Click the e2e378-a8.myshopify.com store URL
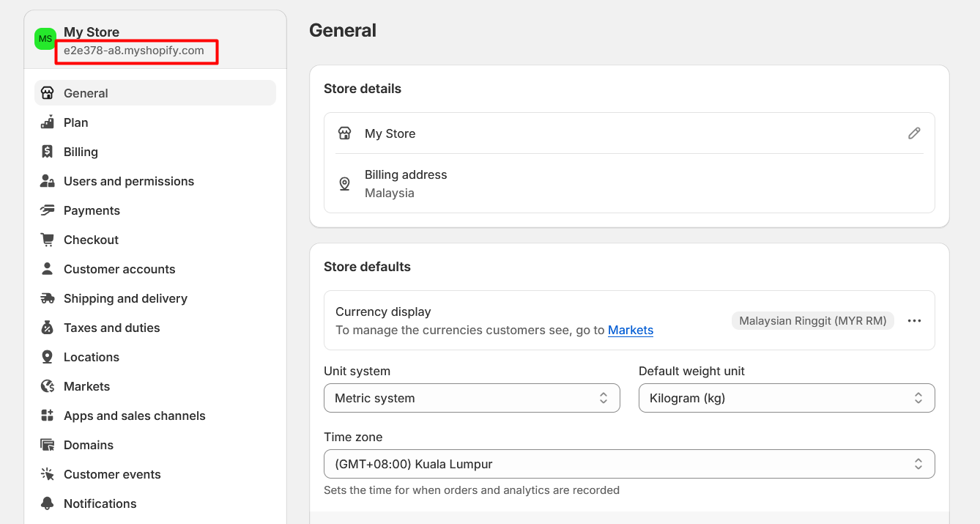The image size is (980, 524). click(134, 51)
